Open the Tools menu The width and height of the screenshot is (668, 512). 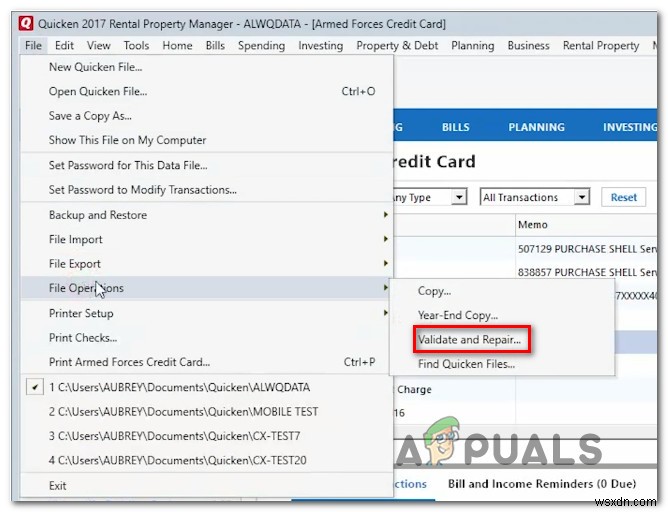[136, 46]
